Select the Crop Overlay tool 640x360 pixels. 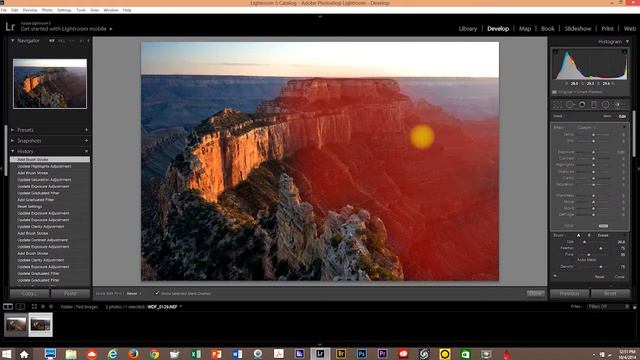pos(558,105)
